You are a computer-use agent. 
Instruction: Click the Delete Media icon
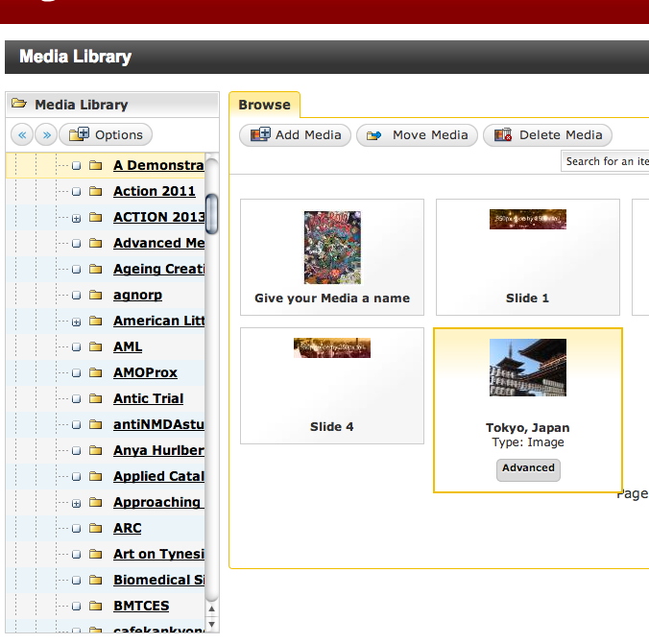click(x=503, y=135)
